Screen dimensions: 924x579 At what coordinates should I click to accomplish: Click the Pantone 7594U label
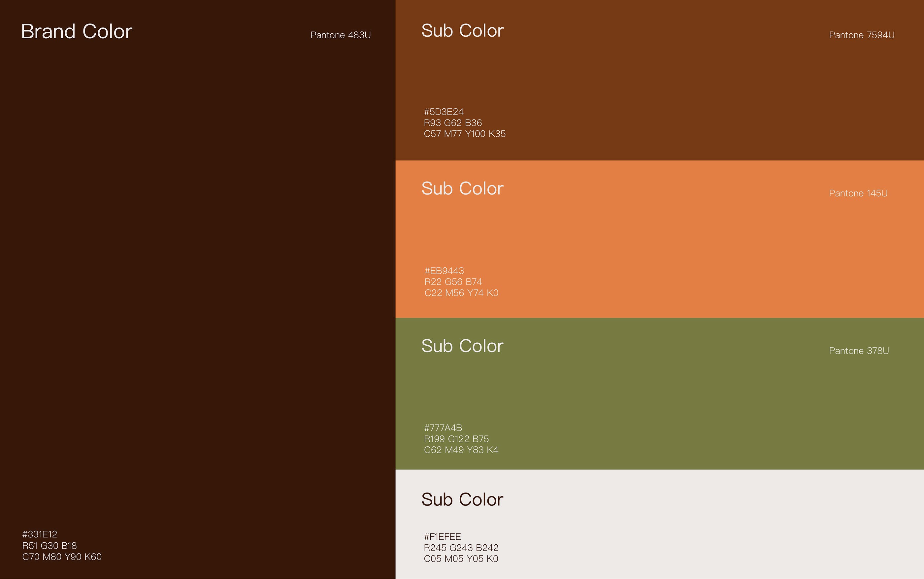point(861,35)
